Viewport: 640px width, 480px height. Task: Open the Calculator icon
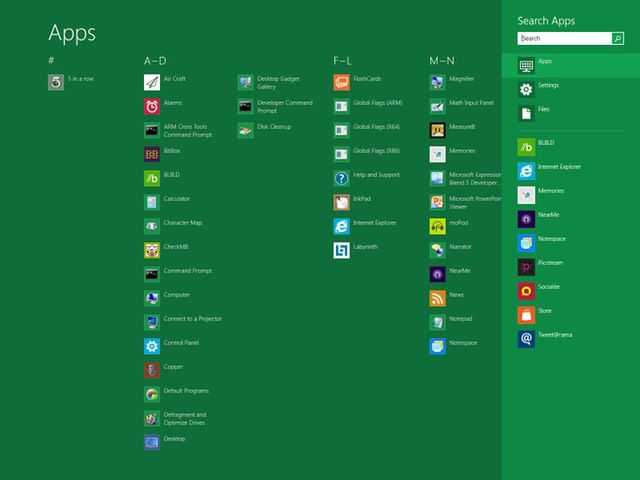[x=152, y=202]
